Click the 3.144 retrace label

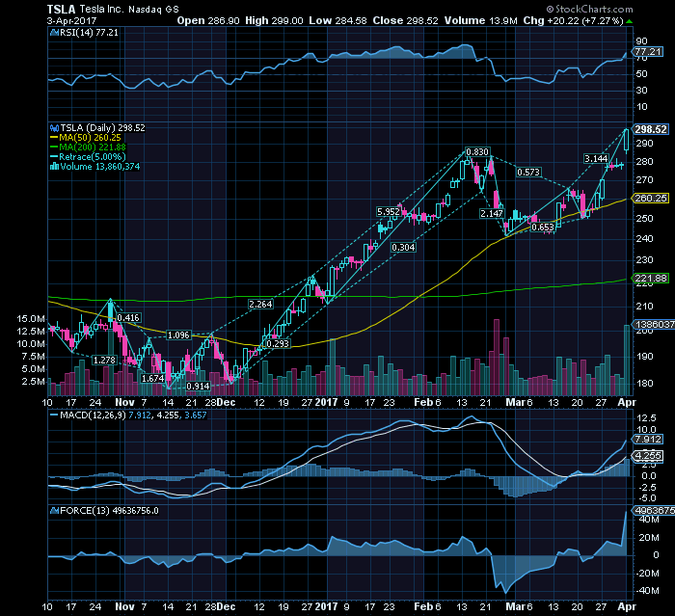click(x=596, y=158)
